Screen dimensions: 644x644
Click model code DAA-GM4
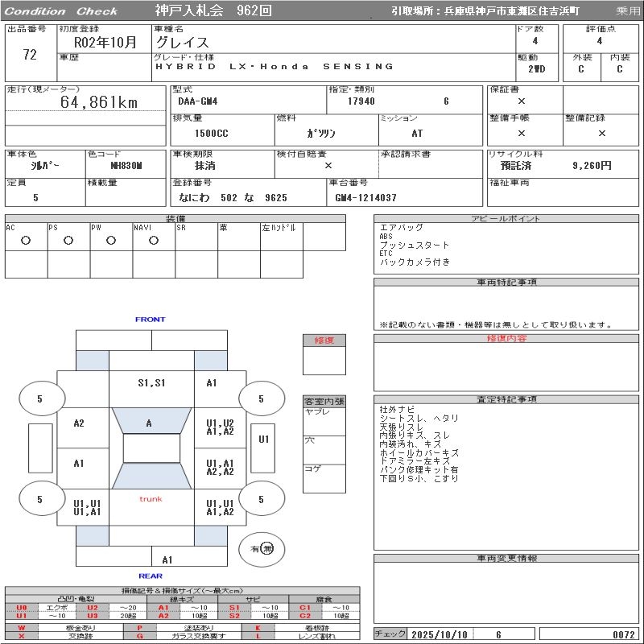click(197, 101)
